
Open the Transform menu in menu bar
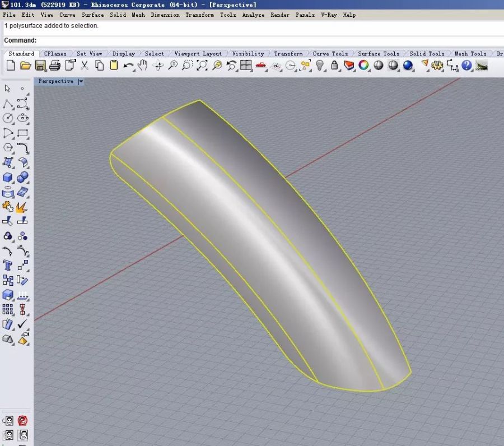coord(199,15)
